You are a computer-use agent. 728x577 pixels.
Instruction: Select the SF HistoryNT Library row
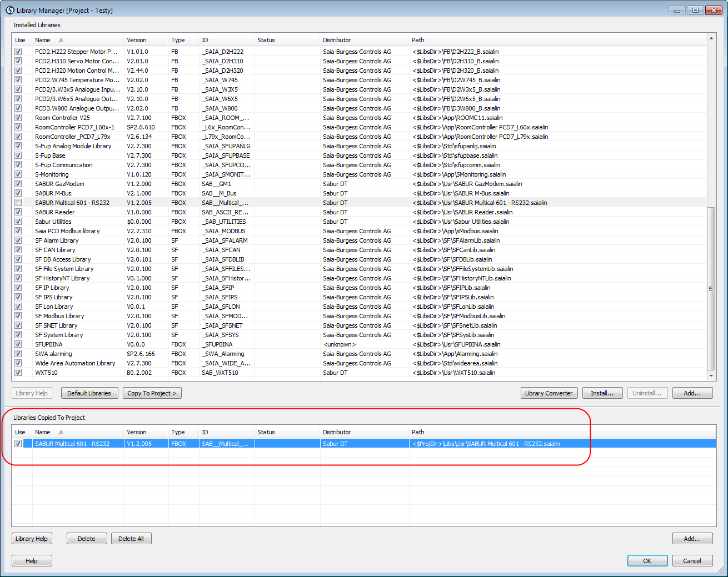(x=359, y=278)
